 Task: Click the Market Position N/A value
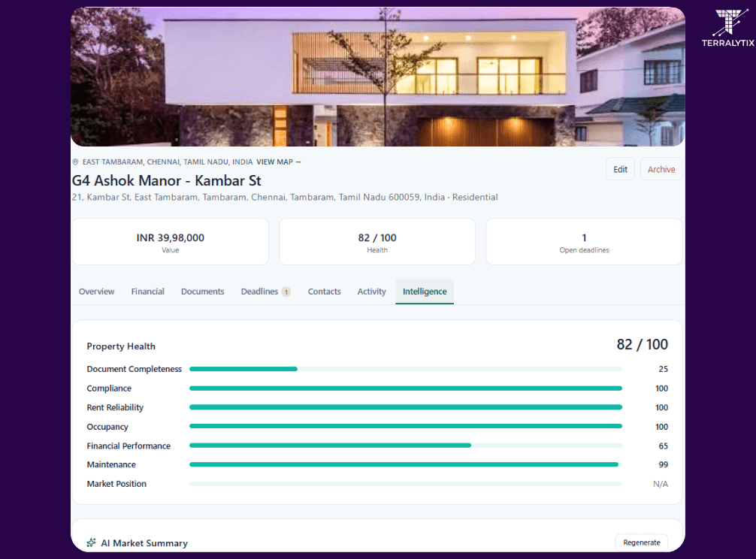point(661,484)
